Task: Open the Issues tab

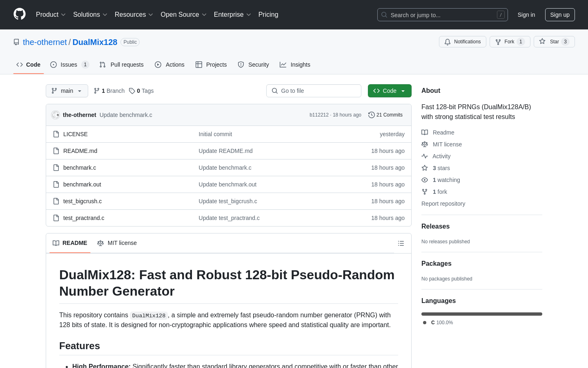Action: [x=69, y=65]
